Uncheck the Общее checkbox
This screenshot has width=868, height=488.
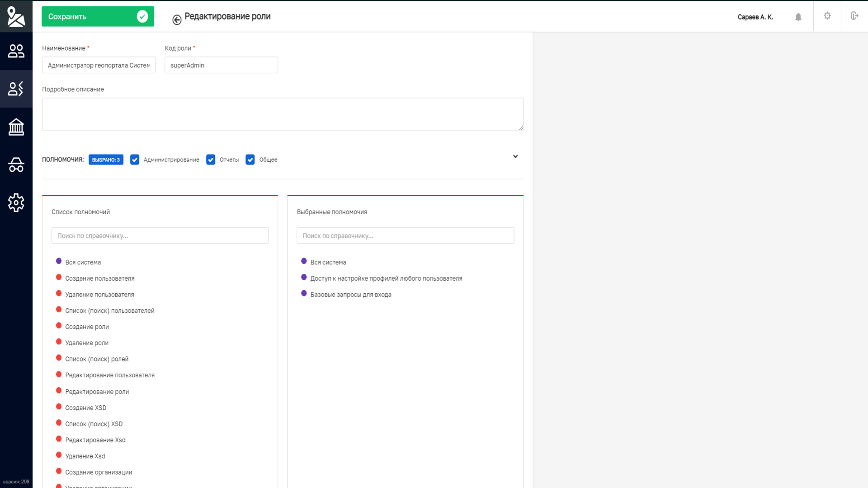pyautogui.click(x=250, y=160)
